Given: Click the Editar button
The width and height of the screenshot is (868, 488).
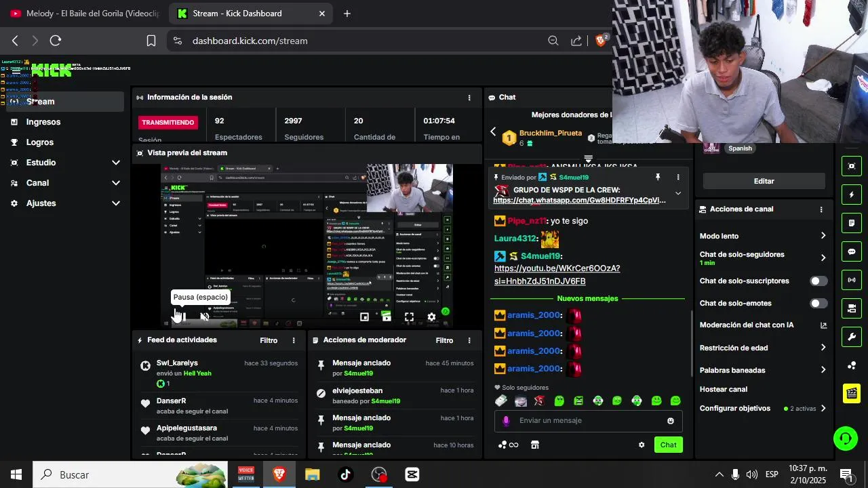Looking at the screenshot, I should (764, 181).
